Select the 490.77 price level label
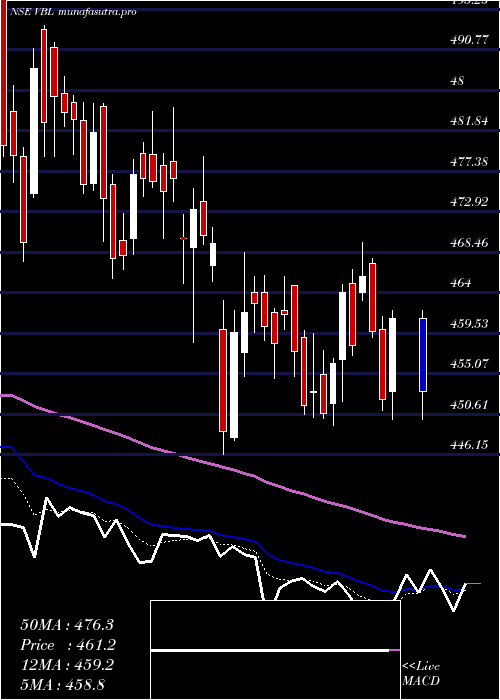Screen dimensions: 500x700 point(469,40)
